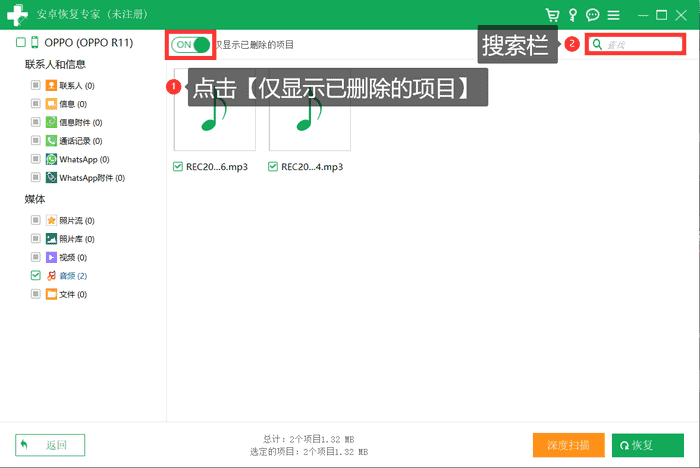Click the 返回 back button
The height and width of the screenshot is (468, 700).
click(x=50, y=445)
